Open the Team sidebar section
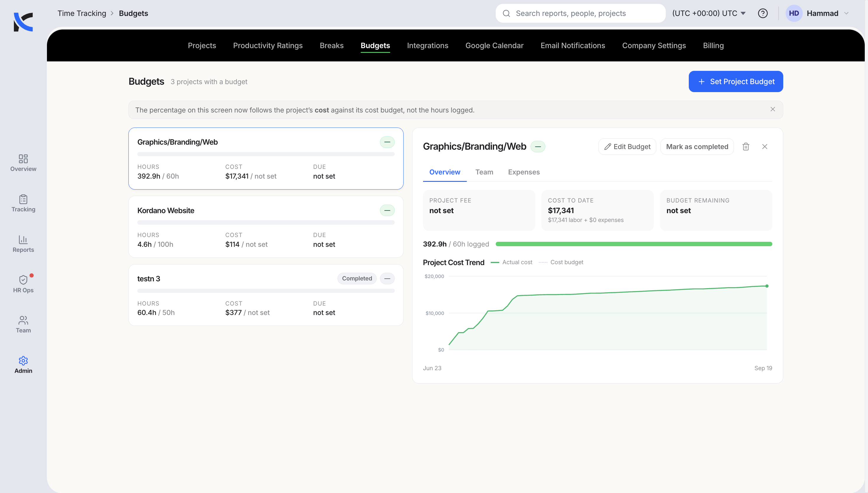The height and width of the screenshot is (493, 868). pos(23,324)
